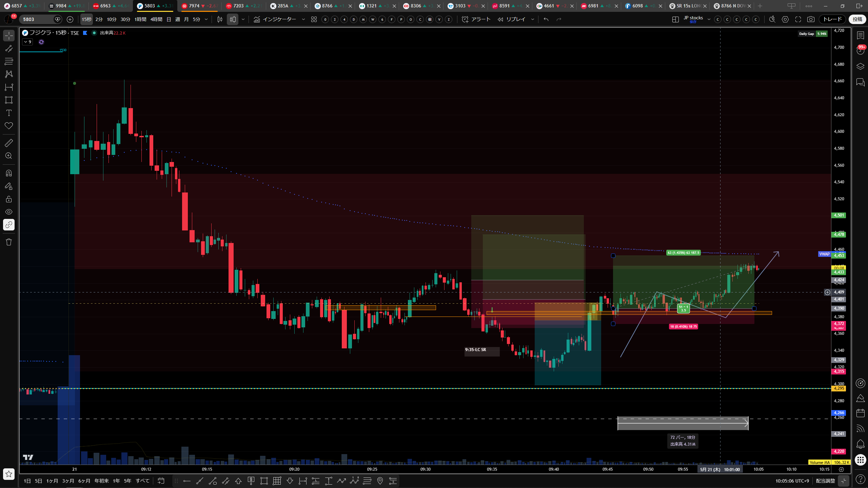Create an alert via アラート button

point(476,19)
